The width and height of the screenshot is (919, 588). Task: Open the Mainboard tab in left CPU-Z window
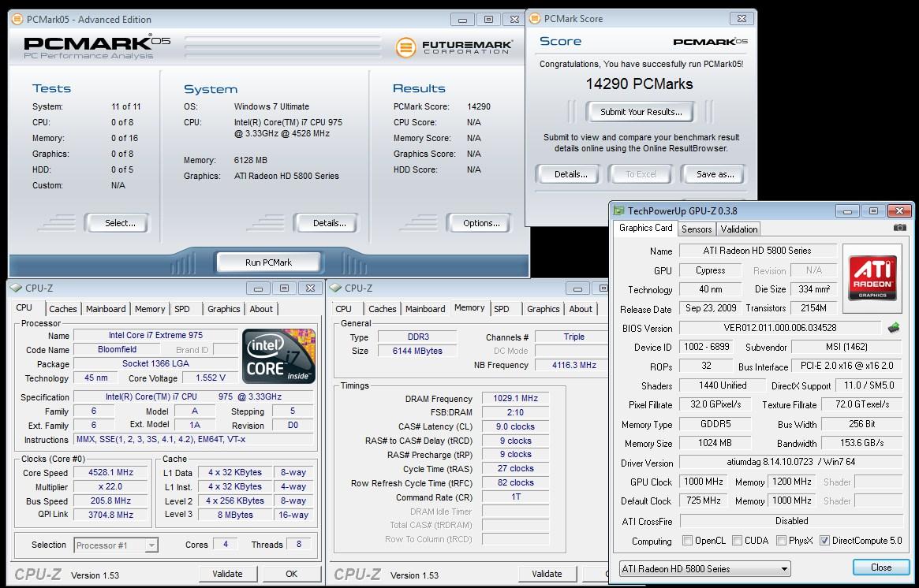point(106,309)
